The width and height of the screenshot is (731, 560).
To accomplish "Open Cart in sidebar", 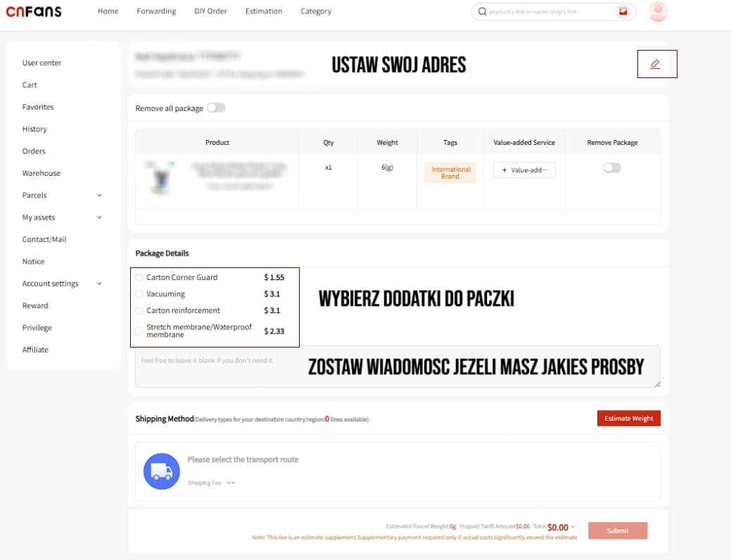I will (x=30, y=85).
